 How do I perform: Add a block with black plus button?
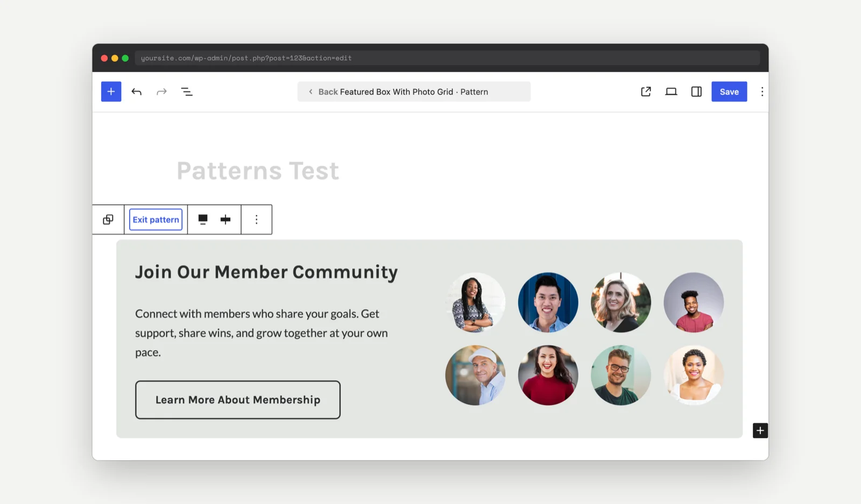point(760,430)
